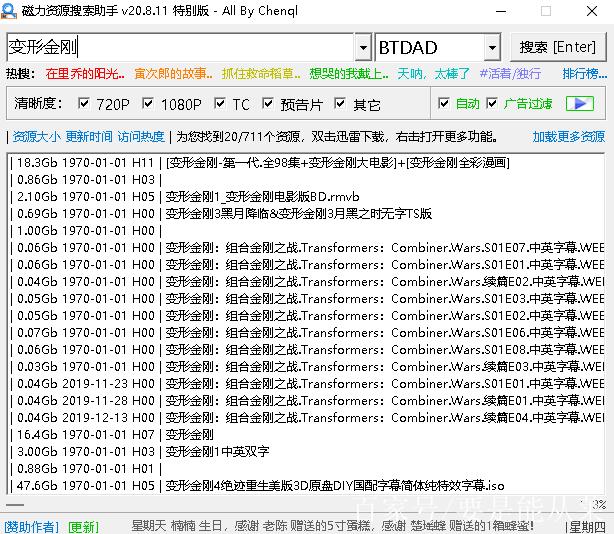
Task: Click the 3% progress indicator
Action: [x=600, y=504]
